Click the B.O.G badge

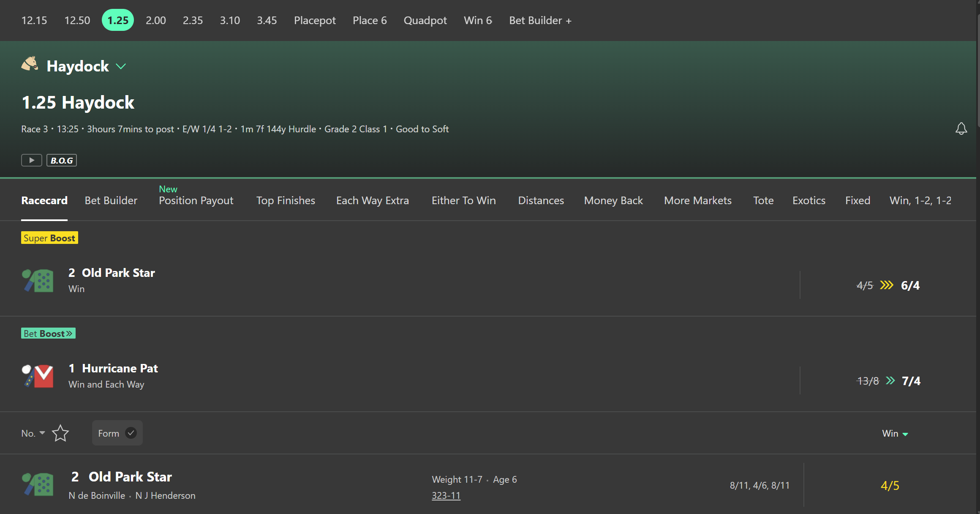(x=61, y=160)
